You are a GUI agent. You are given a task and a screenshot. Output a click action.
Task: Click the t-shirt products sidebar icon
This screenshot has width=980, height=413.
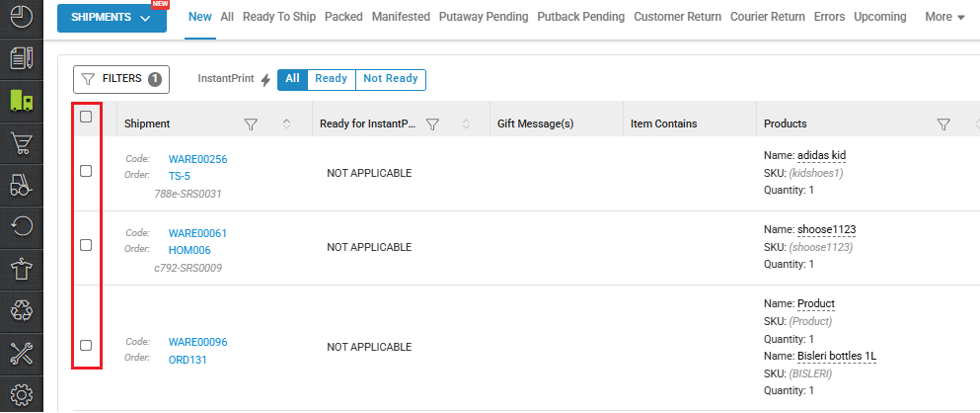[22, 268]
